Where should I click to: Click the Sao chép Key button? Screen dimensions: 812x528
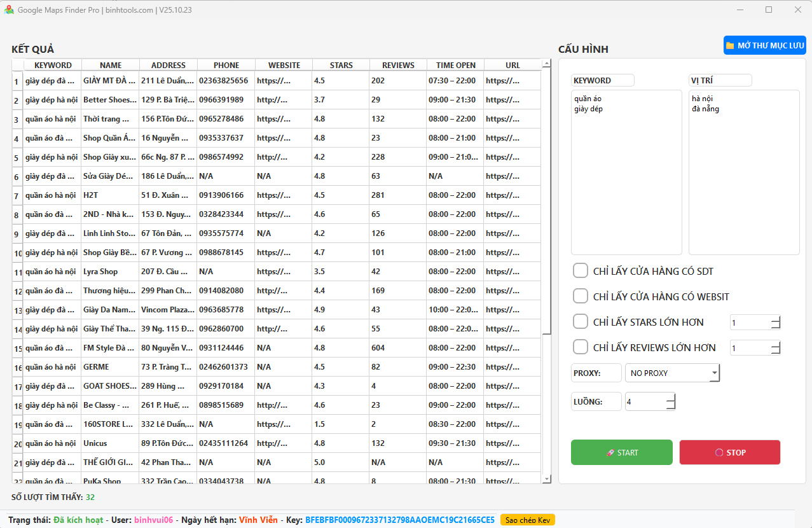pos(526,519)
